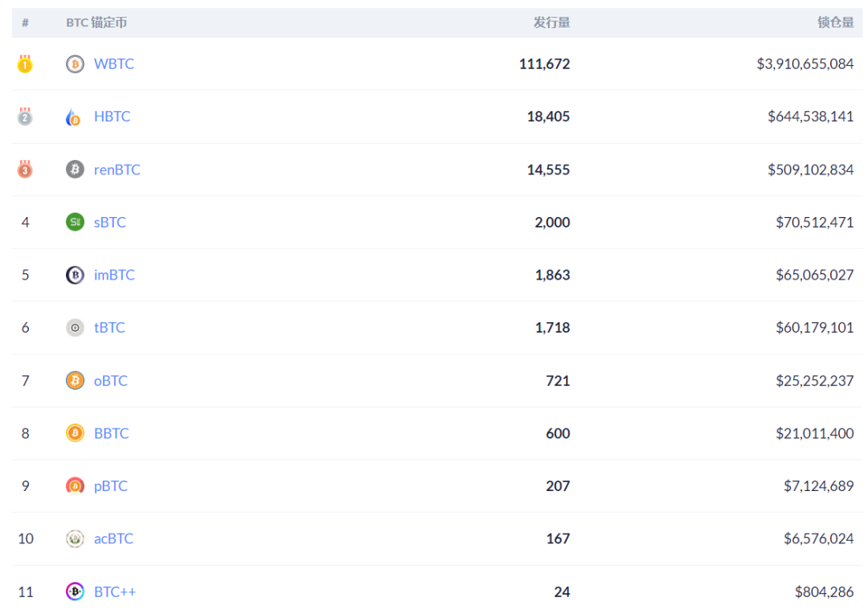Sort by 发行量 column header

tap(551, 23)
